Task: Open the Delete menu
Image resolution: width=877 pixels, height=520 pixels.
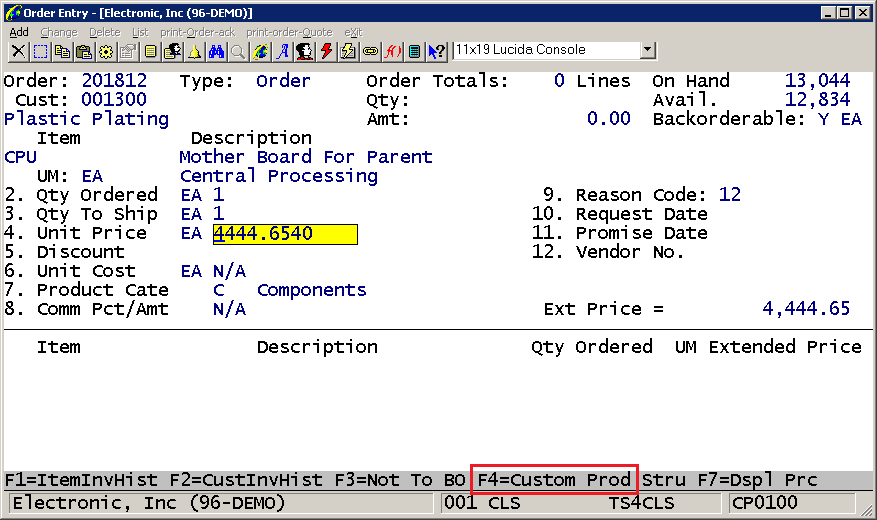Action: click(x=105, y=32)
